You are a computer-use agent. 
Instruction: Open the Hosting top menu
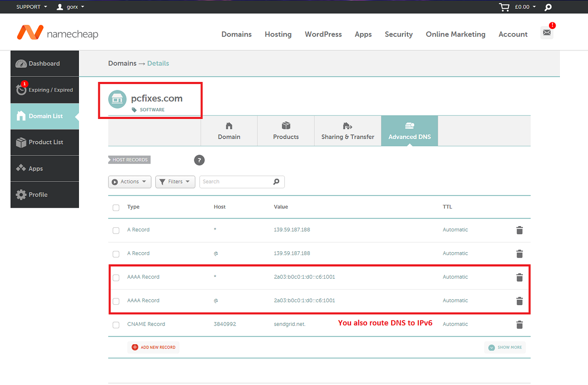pyautogui.click(x=278, y=34)
